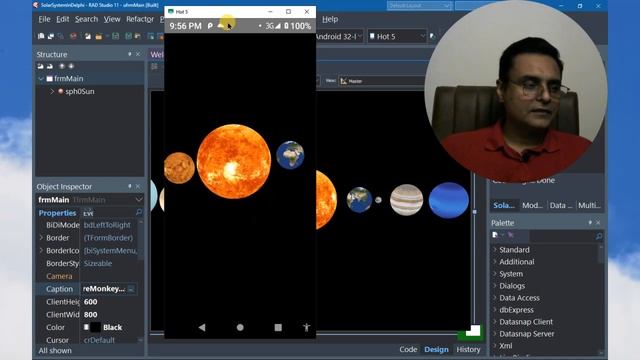Expand the sph0Sun node in Structure tree
The image size is (640, 360).
(52, 91)
